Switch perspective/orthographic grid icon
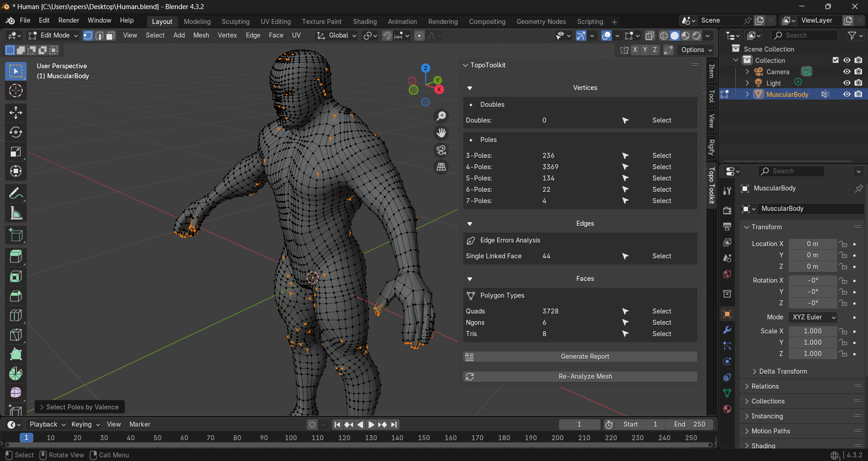 tap(441, 167)
